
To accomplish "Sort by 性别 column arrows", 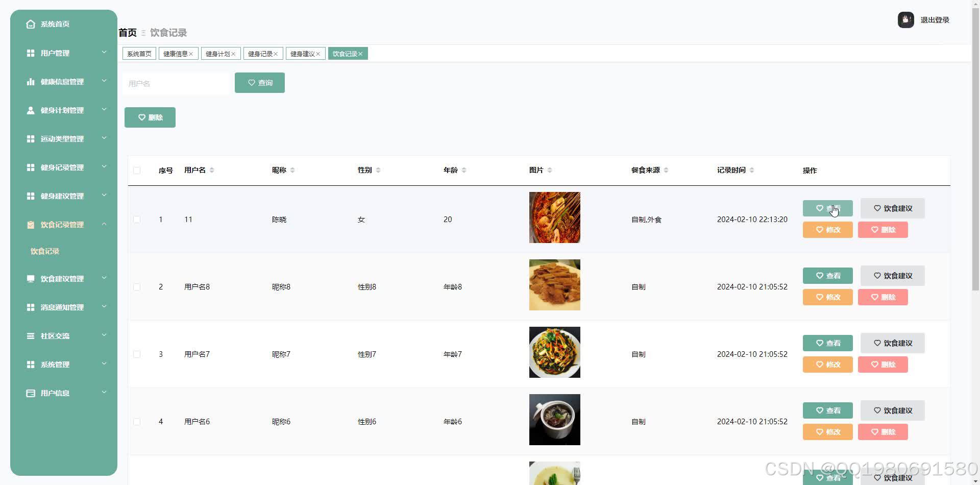I will tap(378, 170).
